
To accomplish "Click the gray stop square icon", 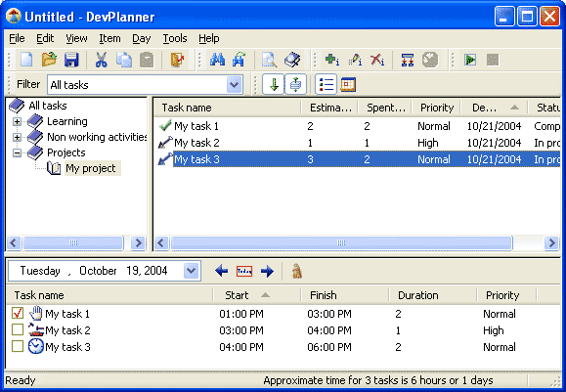I will click(x=493, y=60).
